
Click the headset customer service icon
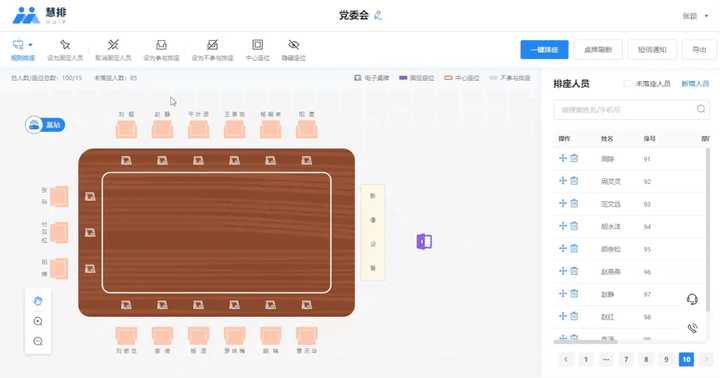tap(692, 299)
